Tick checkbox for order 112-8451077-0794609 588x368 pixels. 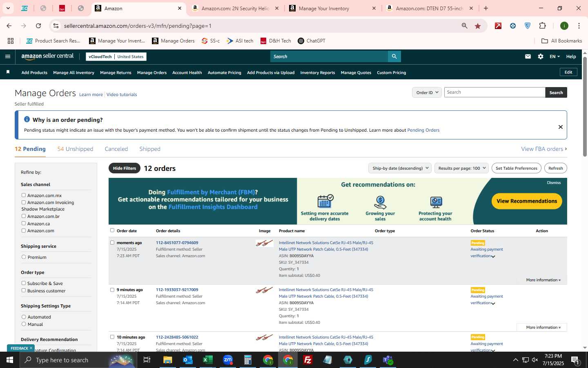tap(112, 242)
